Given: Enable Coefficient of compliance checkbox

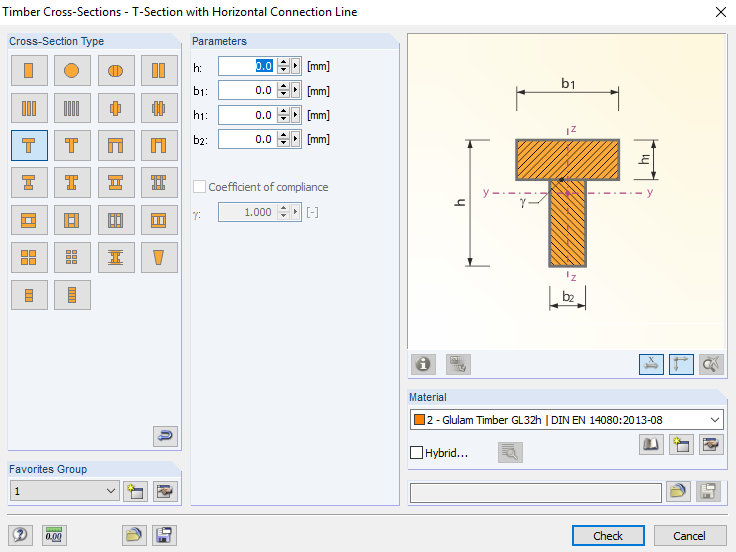Looking at the screenshot, I should coord(199,187).
